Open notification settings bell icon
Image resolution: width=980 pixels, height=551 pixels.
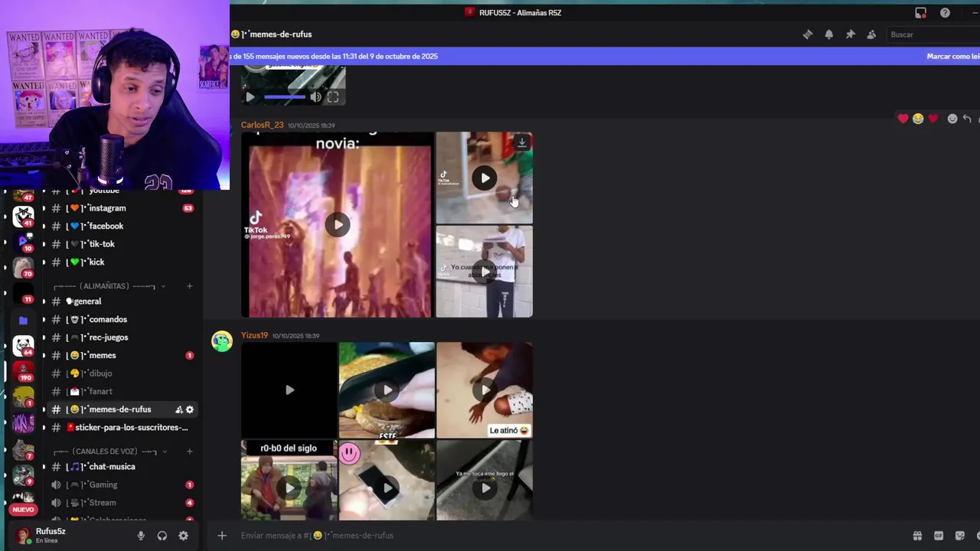828,34
